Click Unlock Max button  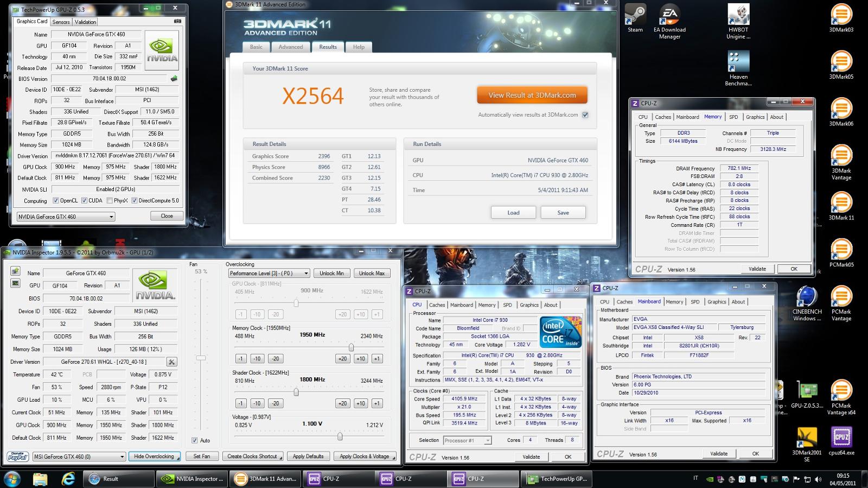[372, 273]
